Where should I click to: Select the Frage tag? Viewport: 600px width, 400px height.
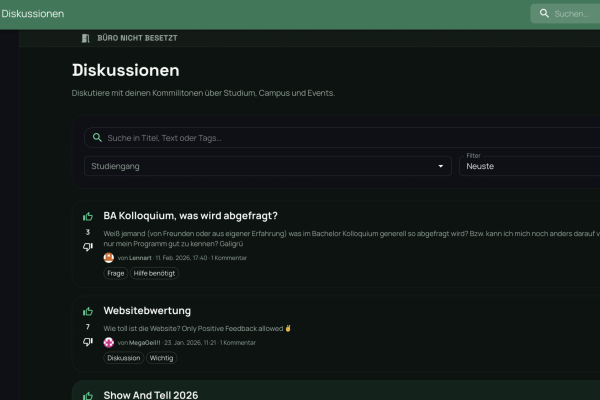coord(115,273)
